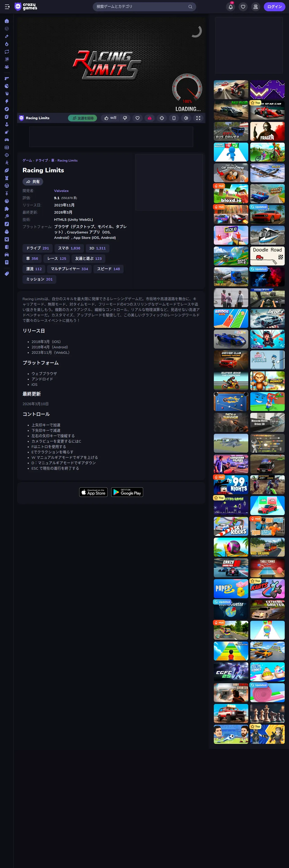
Task: Add Racing Limits to favorites
Action: (x=137, y=118)
